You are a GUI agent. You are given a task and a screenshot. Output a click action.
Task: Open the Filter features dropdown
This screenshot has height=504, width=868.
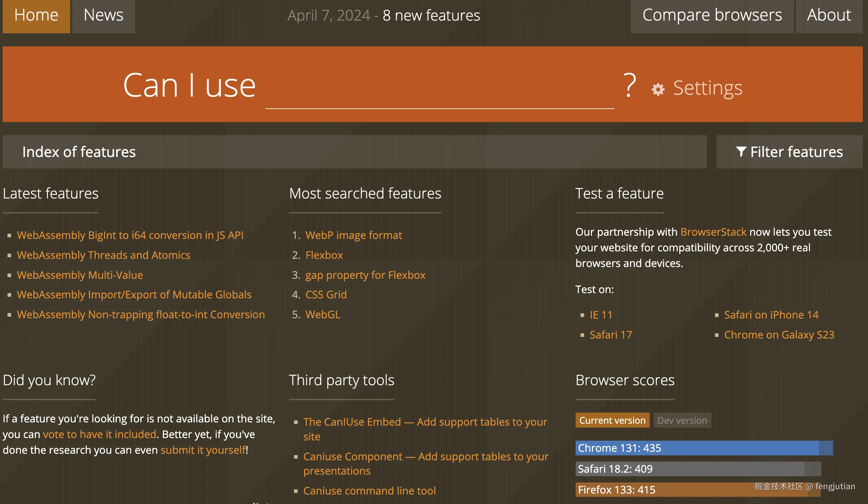pos(789,152)
